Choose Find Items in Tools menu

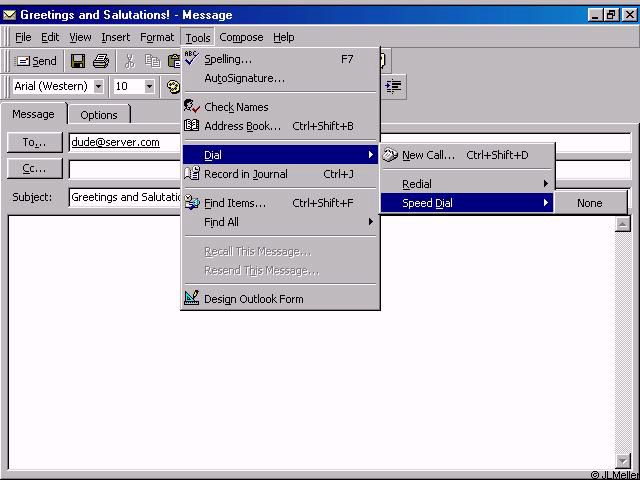point(280,203)
